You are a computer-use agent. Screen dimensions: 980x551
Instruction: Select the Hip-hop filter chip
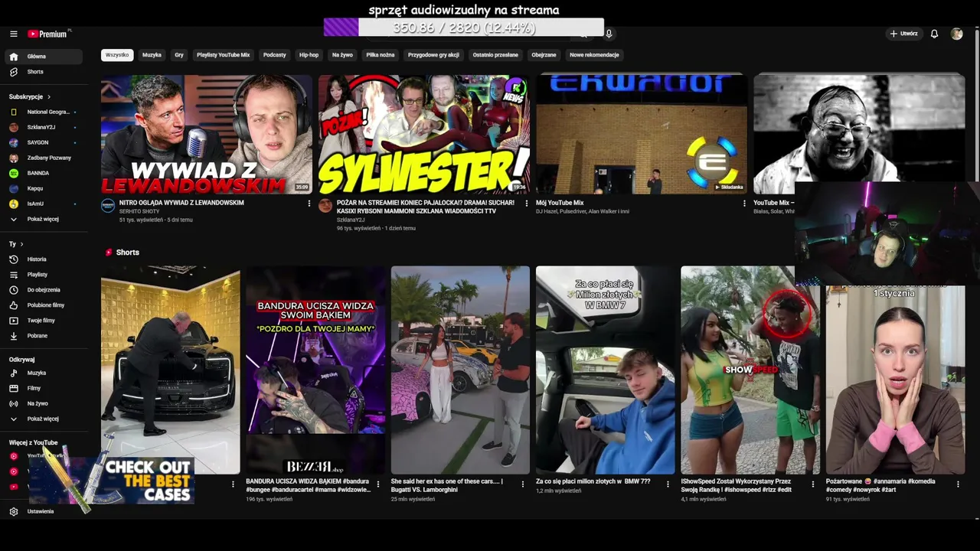click(x=309, y=55)
